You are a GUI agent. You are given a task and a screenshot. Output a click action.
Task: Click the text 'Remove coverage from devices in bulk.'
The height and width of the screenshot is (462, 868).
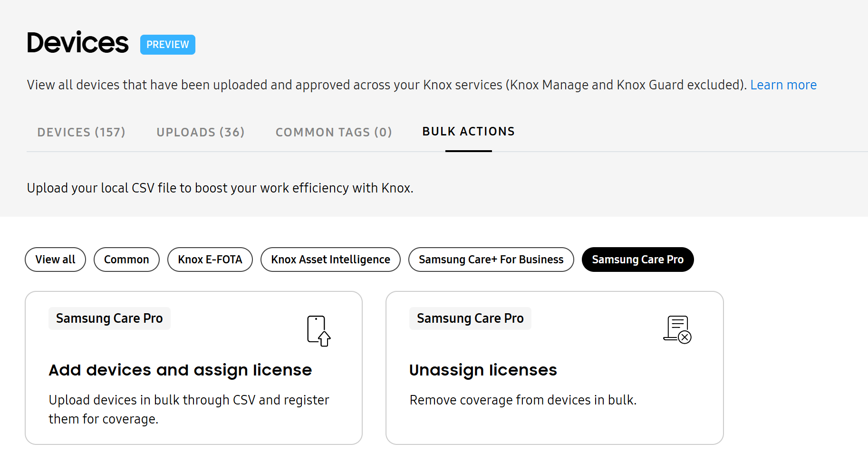click(x=523, y=400)
